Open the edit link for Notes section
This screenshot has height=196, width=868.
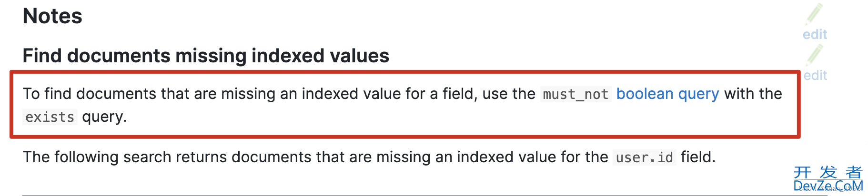point(815,35)
